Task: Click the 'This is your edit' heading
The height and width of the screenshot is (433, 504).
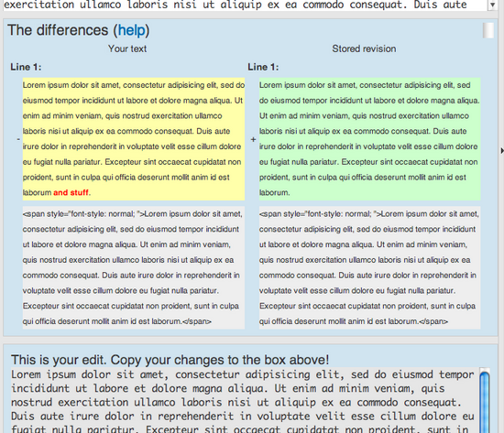Action: click(170, 360)
